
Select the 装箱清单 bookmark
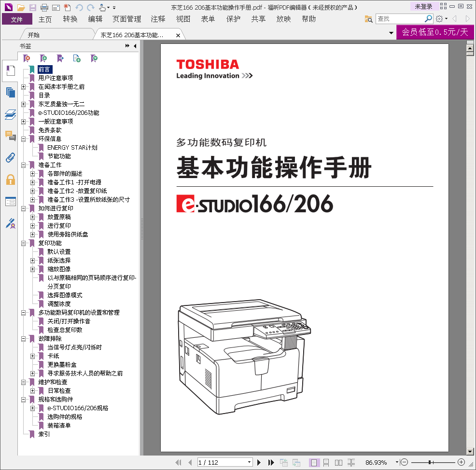59,426
